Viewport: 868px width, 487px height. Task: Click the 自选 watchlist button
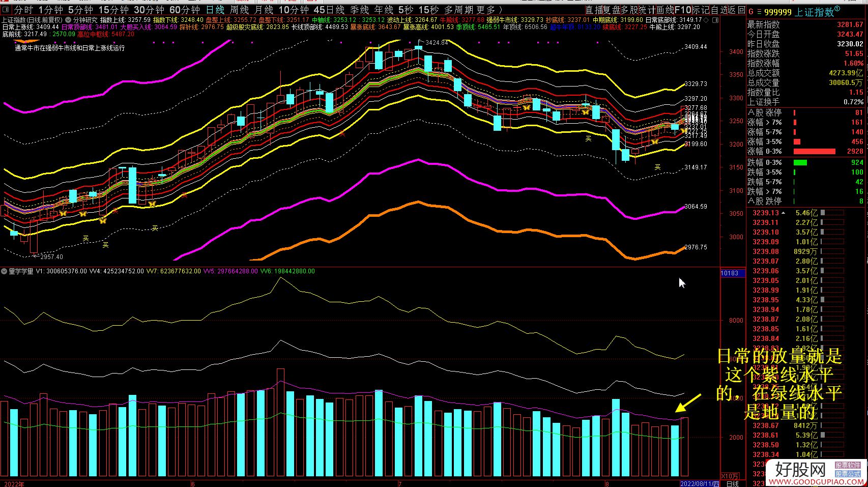[x=719, y=10]
